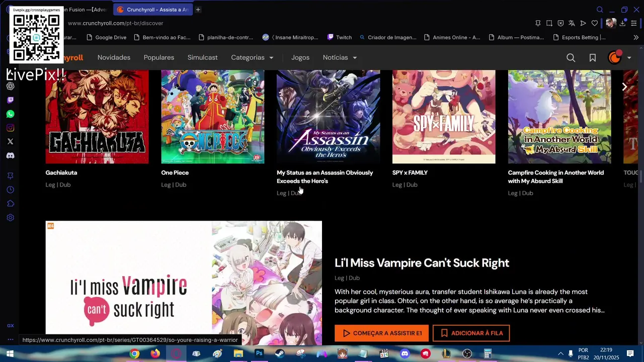
Task: Open GX Corner in the sidebar
Action: [x=10, y=326]
